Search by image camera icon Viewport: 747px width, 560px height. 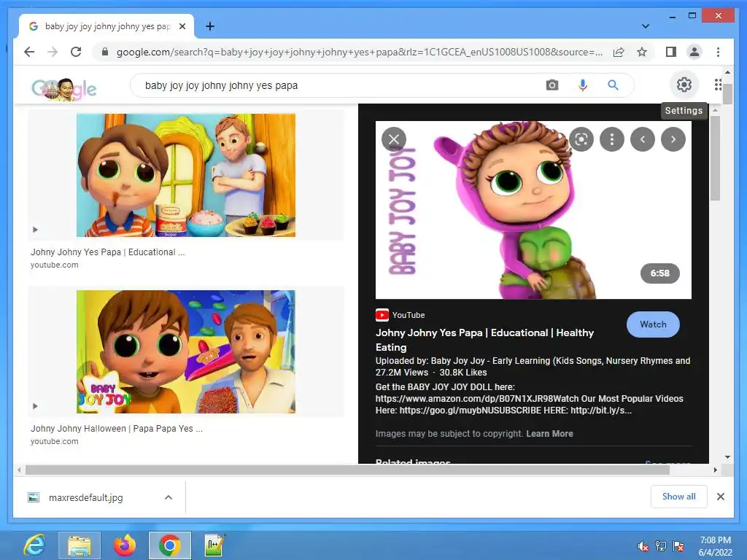tap(551, 85)
